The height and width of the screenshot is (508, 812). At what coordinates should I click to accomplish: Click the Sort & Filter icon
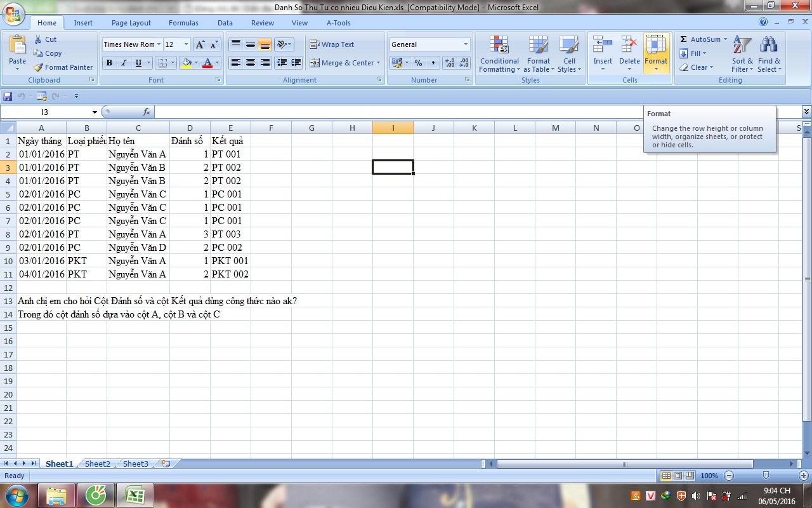742,46
